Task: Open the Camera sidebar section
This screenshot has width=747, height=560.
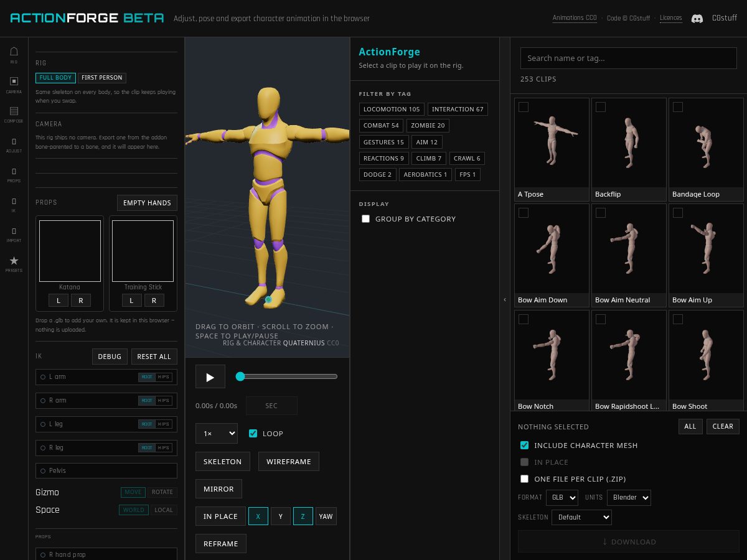Action: coord(14,85)
